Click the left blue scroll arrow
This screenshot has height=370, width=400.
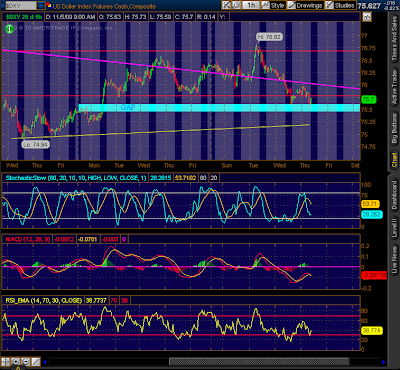(45, 362)
